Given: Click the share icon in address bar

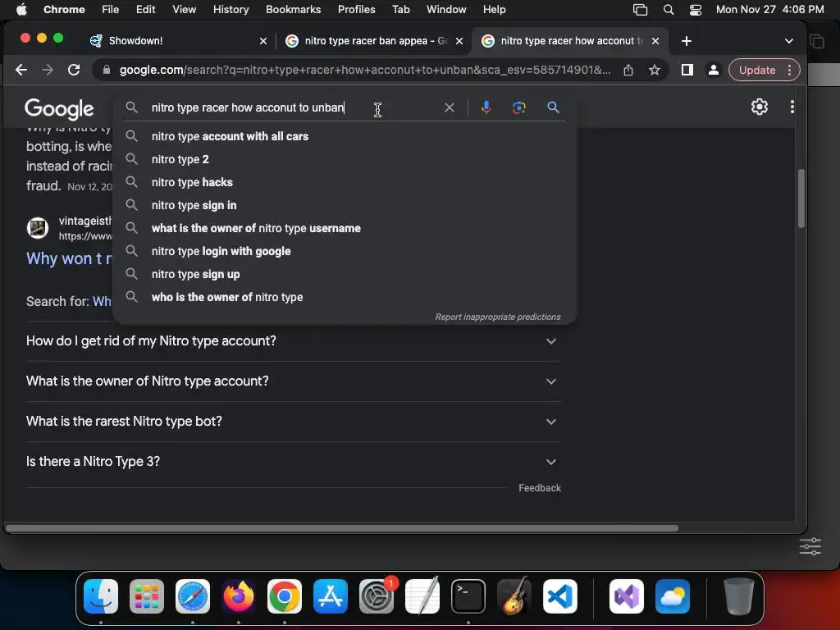Looking at the screenshot, I should coord(628,70).
